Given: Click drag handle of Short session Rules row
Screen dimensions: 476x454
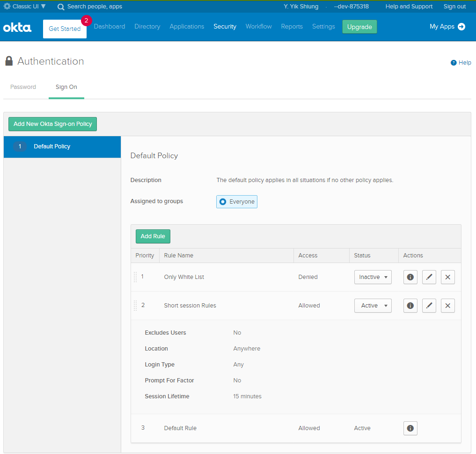Looking at the screenshot, I should click(x=135, y=306).
